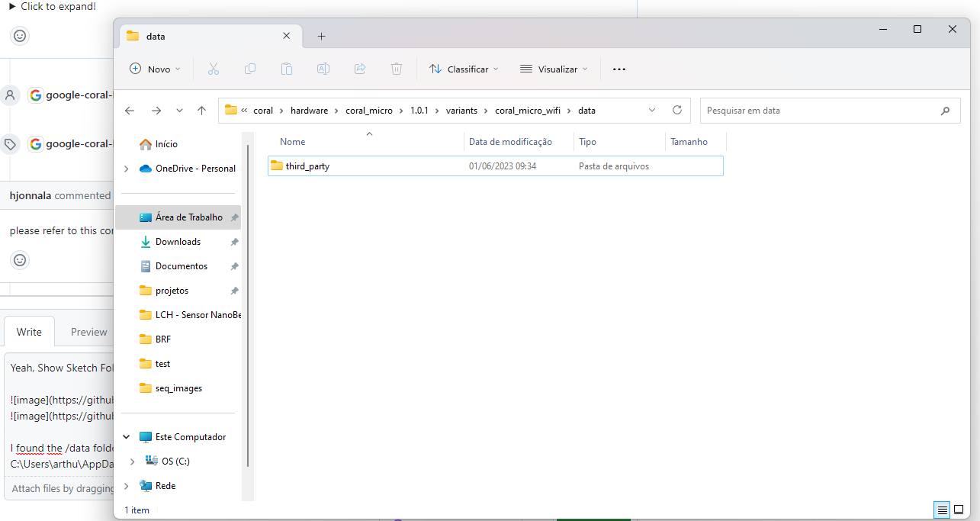Select the Share icon in the toolbar
The image size is (980, 521).
coord(360,69)
